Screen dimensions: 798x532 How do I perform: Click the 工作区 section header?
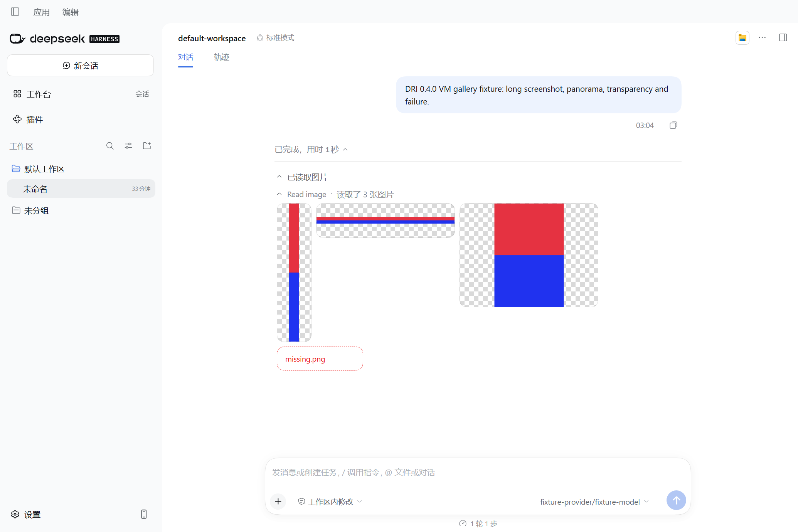[22, 146]
